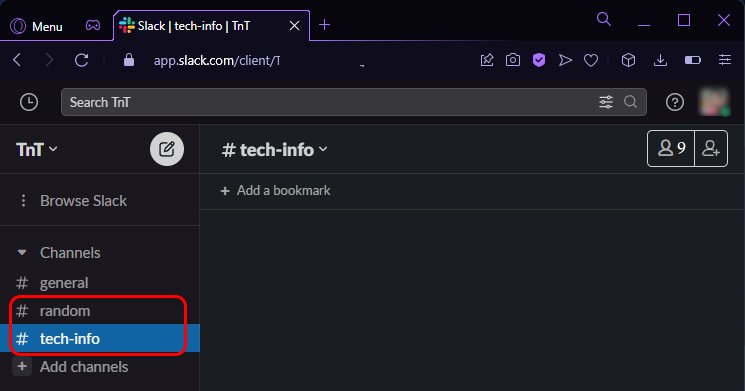Click the Opera snapshot camera icon
745x391 pixels.
(513, 60)
